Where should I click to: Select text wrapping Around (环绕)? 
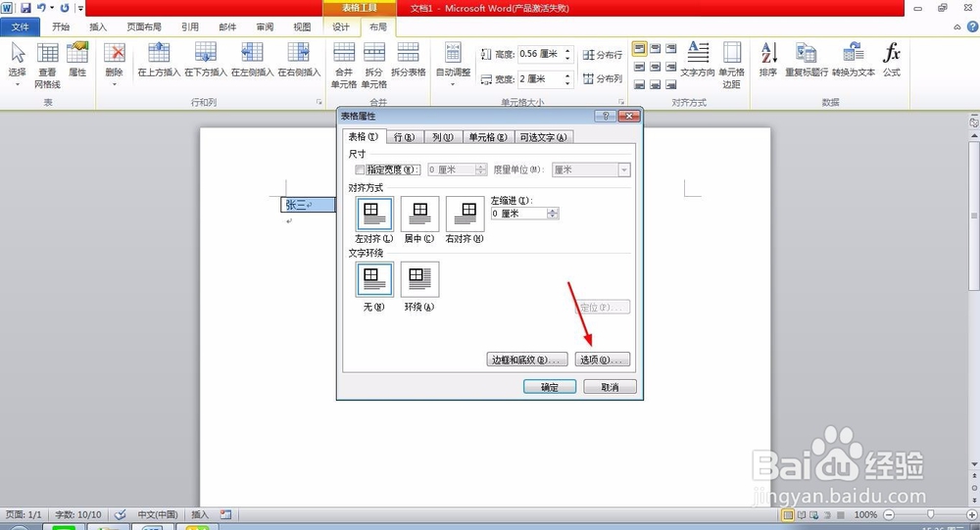[x=420, y=279]
